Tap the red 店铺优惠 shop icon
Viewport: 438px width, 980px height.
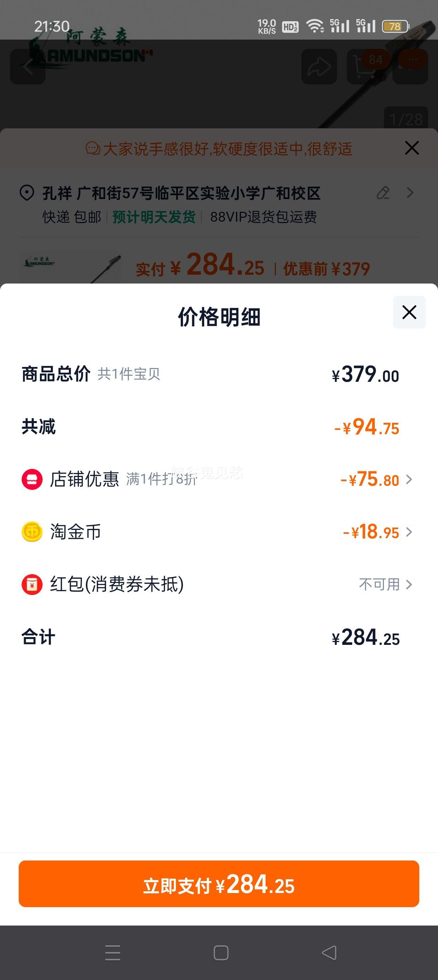click(x=32, y=479)
